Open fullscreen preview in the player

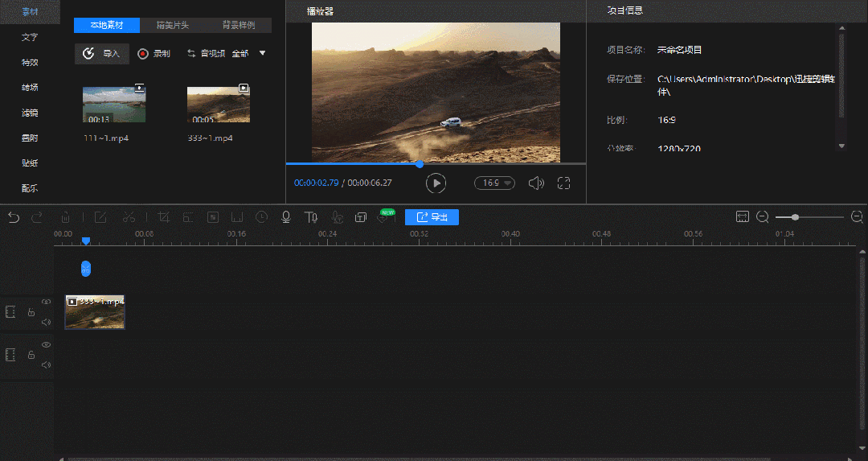[563, 183]
